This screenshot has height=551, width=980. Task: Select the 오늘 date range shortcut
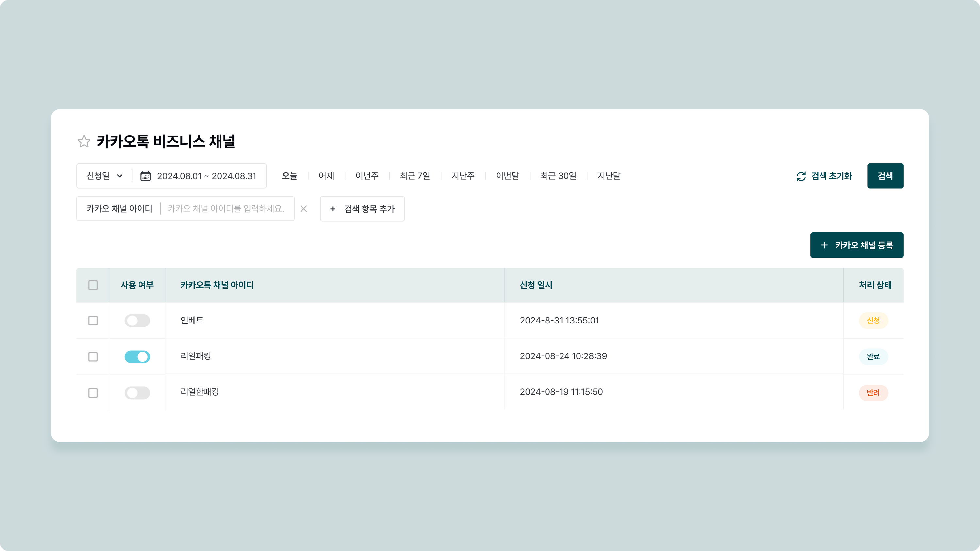tap(289, 176)
